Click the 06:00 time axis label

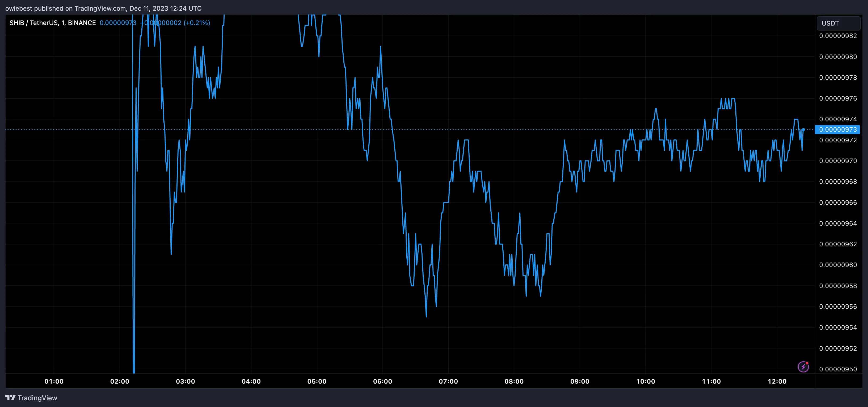382,381
